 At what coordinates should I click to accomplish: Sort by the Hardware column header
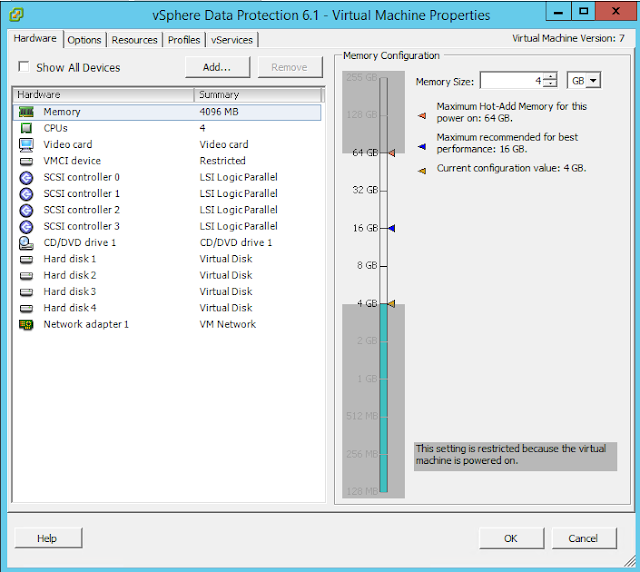tap(104, 95)
